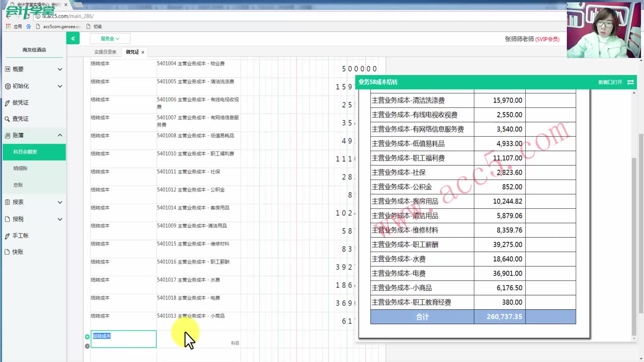Open 查凭证 search item in sidebar

(x=20, y=119)
